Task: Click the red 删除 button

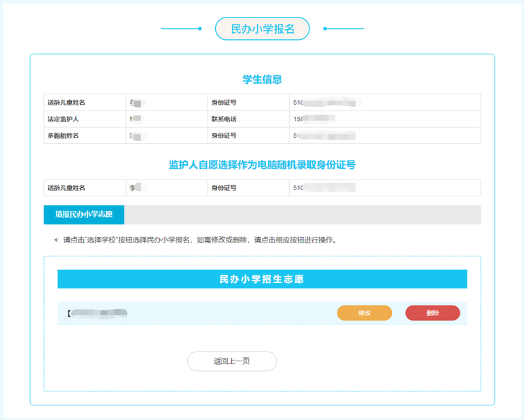Action: [432, 313]
